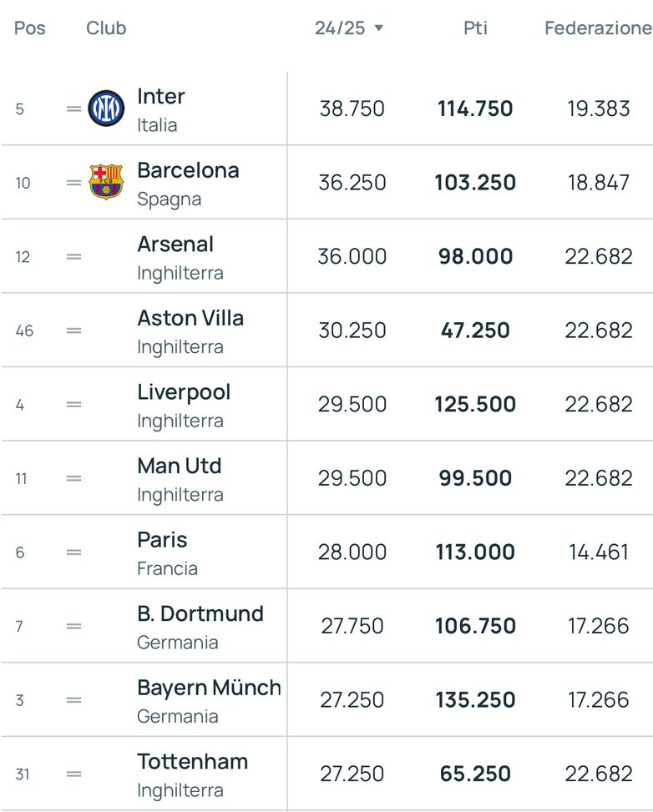Click the Club column header

coord(106,28)
